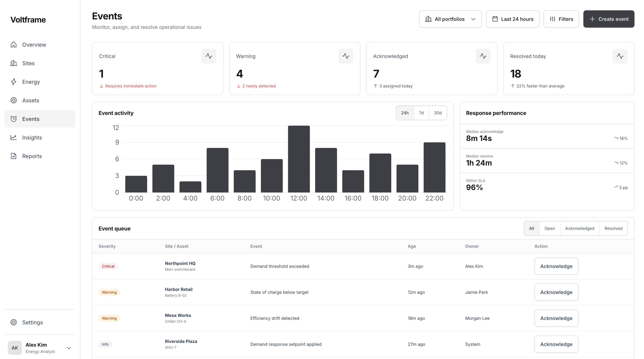Open the All portfolios dropdown
The width and height of the screenshot is (644, 359).
(x=450, y=19)
